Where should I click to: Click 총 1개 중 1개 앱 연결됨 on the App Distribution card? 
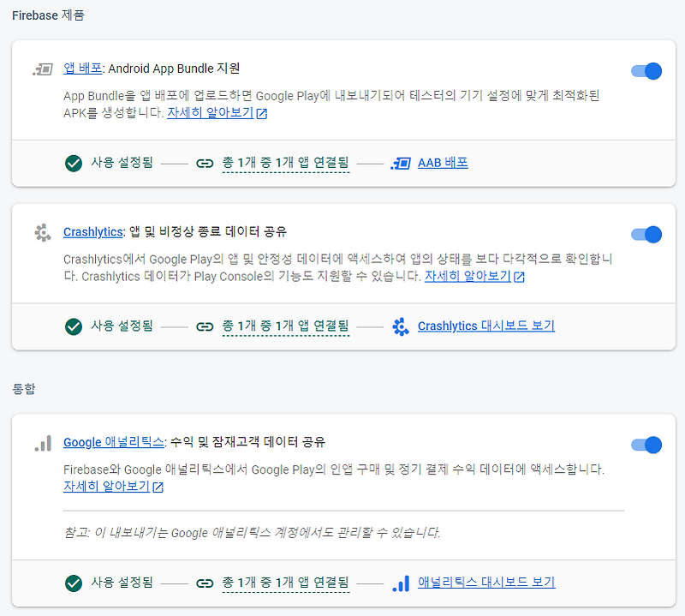285,163
